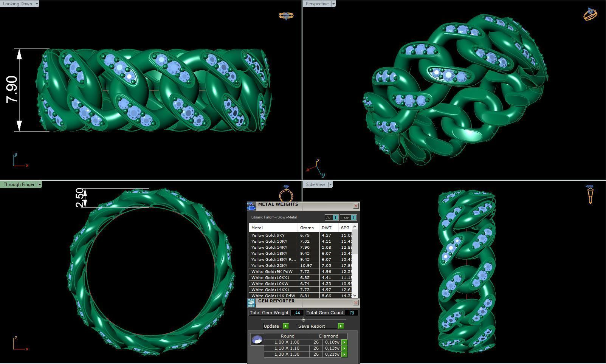Click the 1,30 X 1,30 gem size cell
This screenshot has height=364, width=606.
[287, 354]
